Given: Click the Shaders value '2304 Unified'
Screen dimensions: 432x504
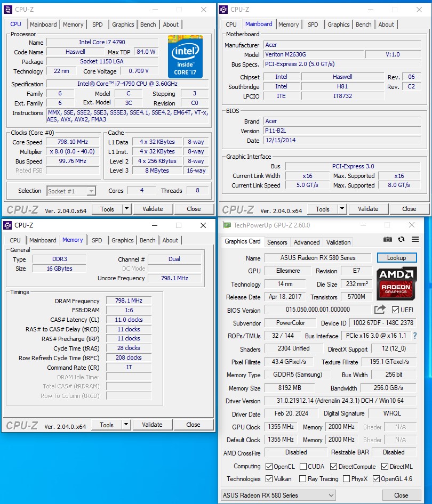Looking at the screenshot, I should point(294,348).
